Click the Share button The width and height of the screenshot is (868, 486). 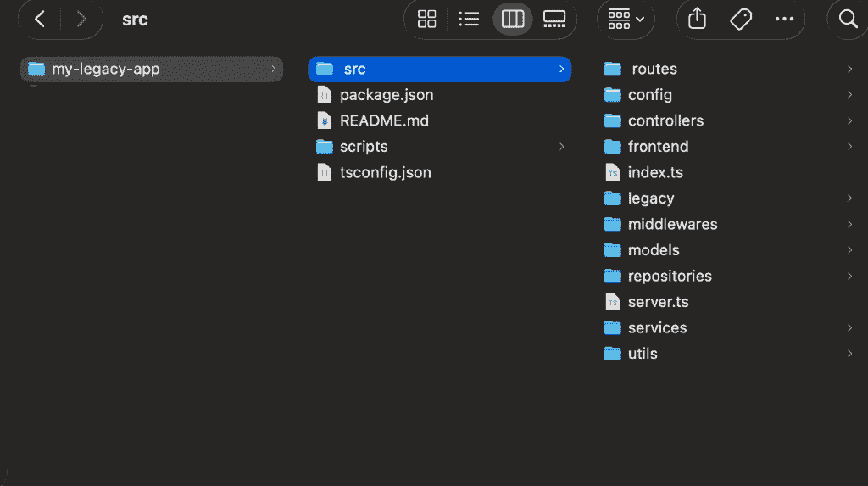click(697, 19)
